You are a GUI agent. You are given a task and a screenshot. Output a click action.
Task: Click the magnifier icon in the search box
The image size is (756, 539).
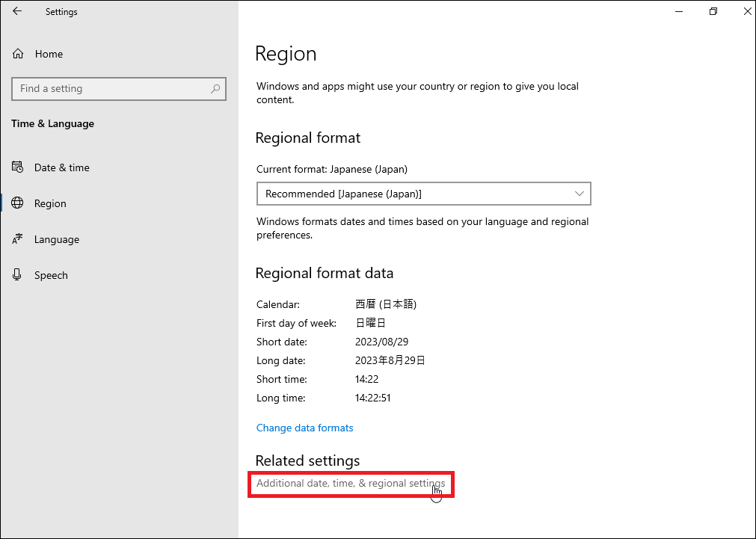[x=215, y=88]
